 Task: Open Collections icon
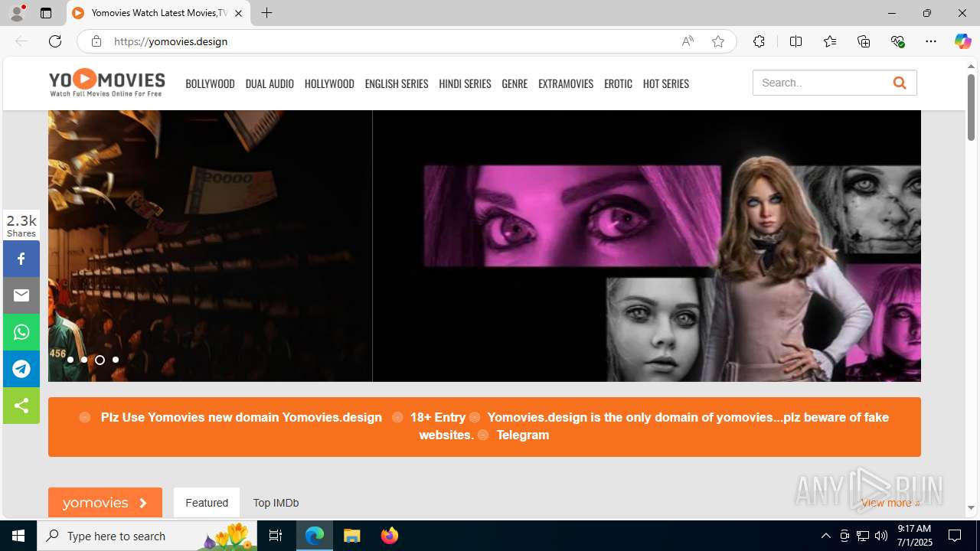(864, 41)
